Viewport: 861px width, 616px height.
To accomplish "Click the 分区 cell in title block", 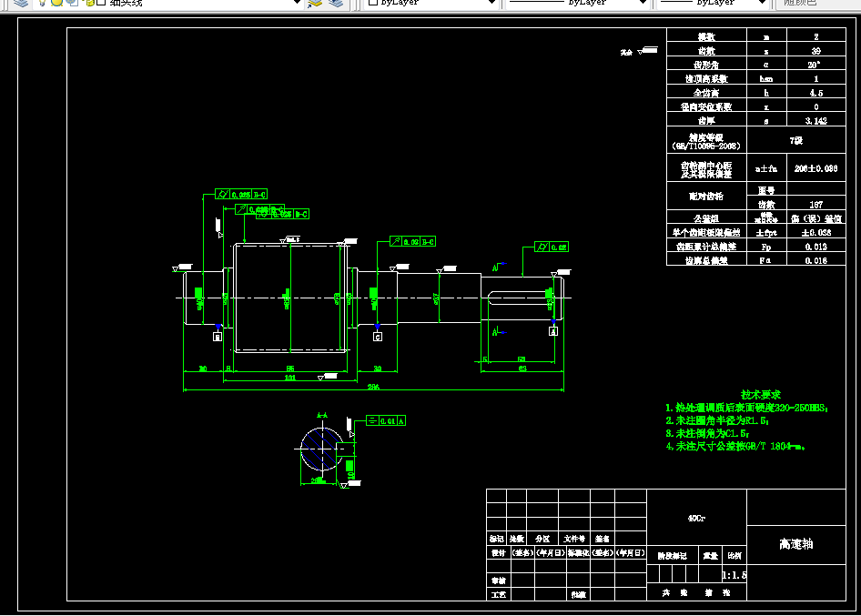I will (x=542, y=539).
